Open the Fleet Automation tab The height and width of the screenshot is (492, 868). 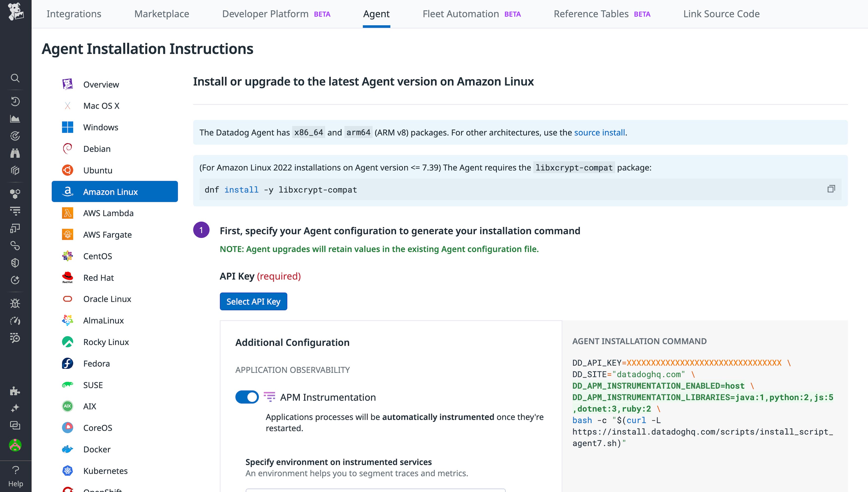tap(461, 14)
